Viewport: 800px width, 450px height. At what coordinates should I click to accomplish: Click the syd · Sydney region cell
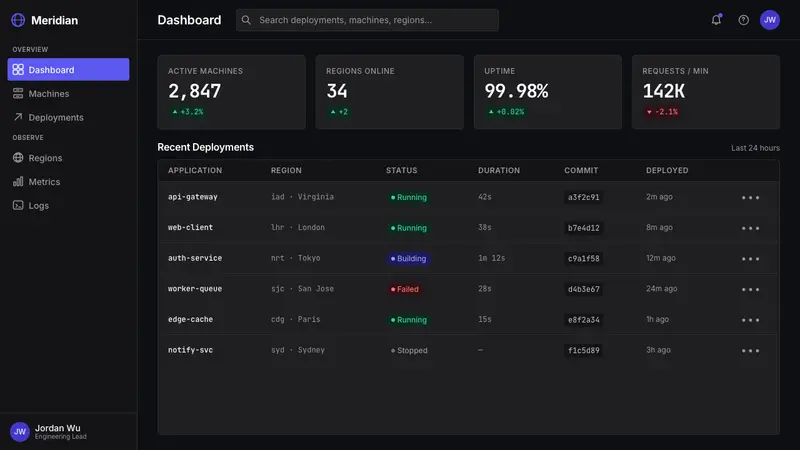[297, 349]
